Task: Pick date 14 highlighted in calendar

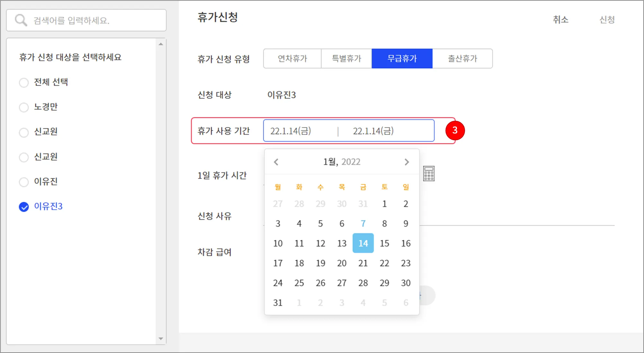Action: coord(363,243)
